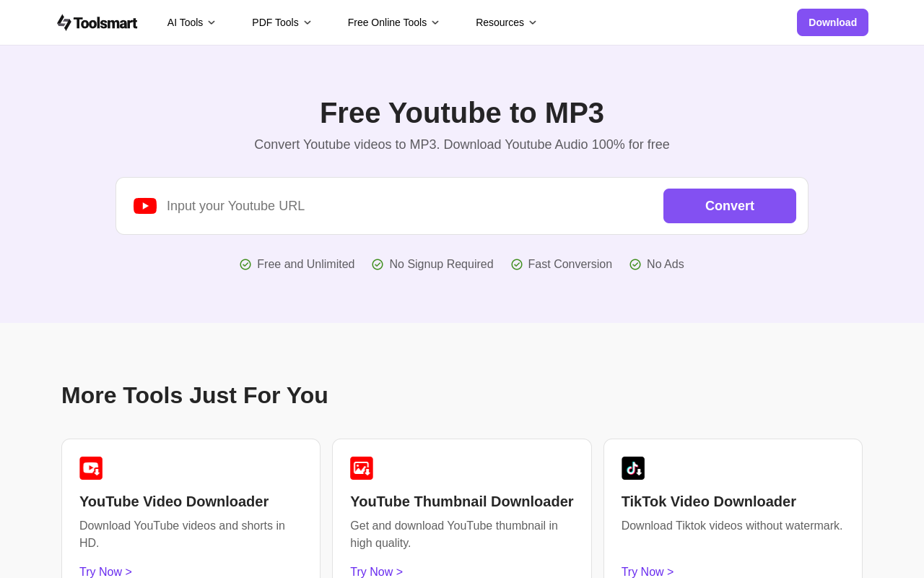924x578 pixels.
Task: Expand the AI Tools dropdown menu
Action: point(191,22)
